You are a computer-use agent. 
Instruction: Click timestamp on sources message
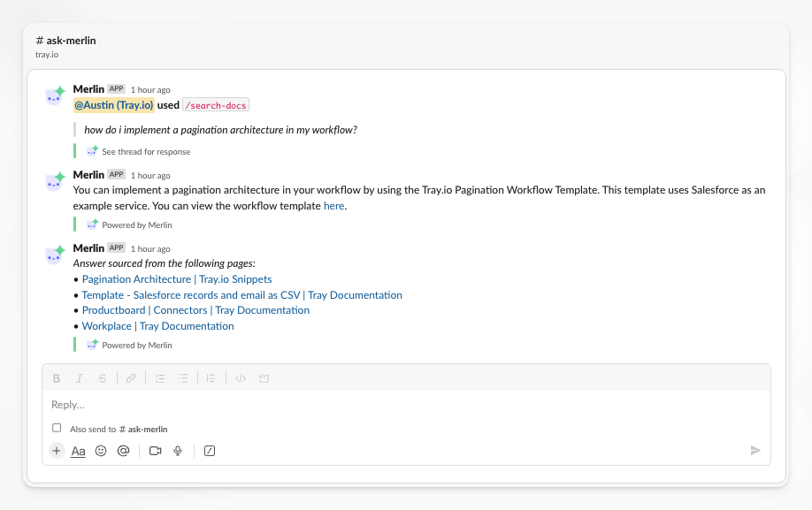pos(150,249)
